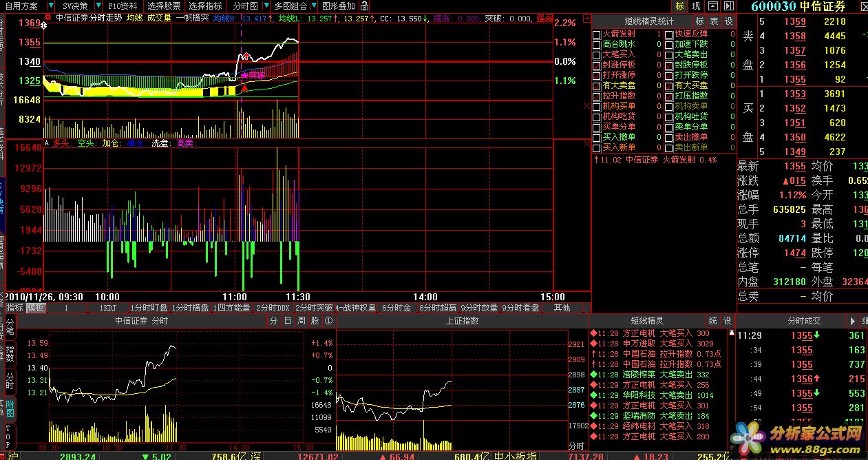Screen dimensions: 868x460
Task: Select the 分笔 vertical tab on left
Action: point(10,327)
